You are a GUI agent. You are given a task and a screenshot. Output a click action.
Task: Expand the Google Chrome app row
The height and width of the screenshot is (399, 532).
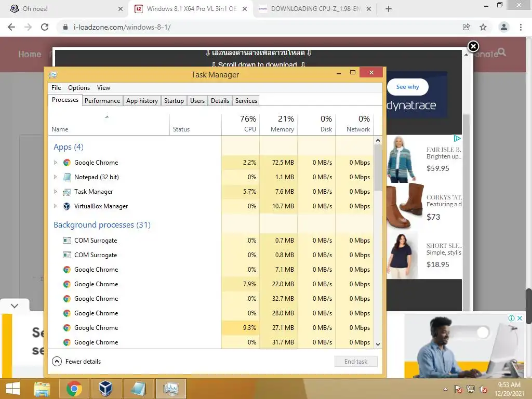tap(55, 163)
